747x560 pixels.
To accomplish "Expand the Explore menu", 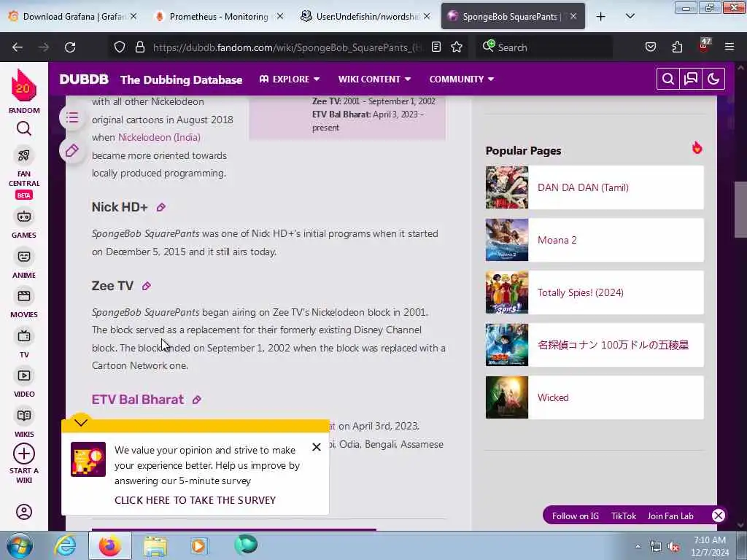I will pos(289,79).
